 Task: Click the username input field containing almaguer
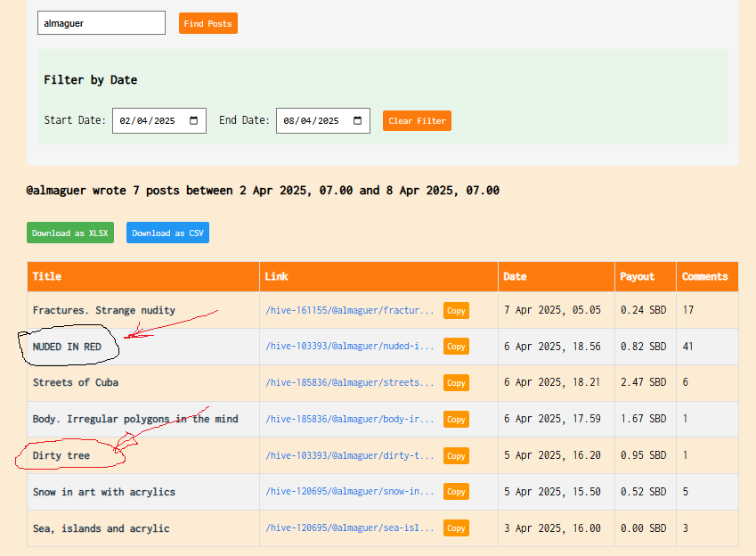click(x=102, y=23)
